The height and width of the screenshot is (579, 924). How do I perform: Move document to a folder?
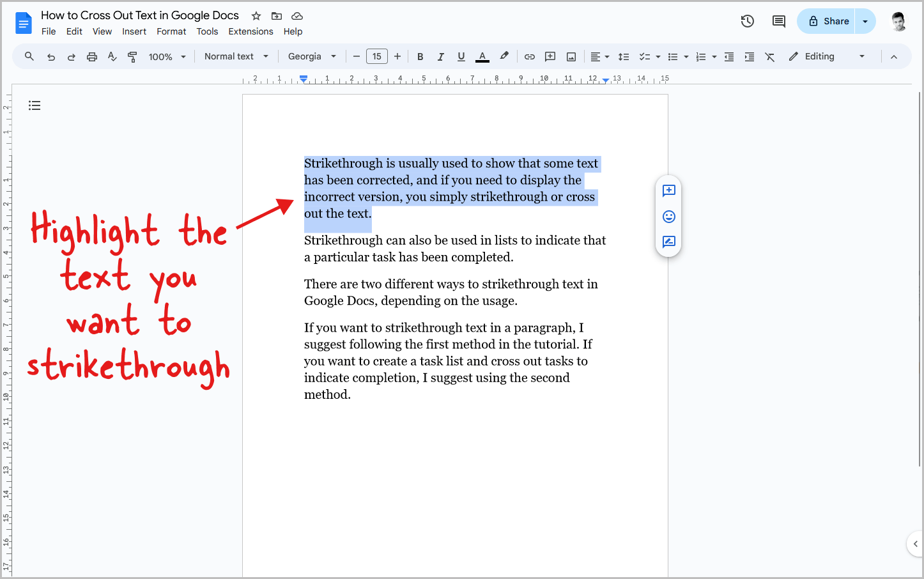pyautogui.click(x=277, y=16)
